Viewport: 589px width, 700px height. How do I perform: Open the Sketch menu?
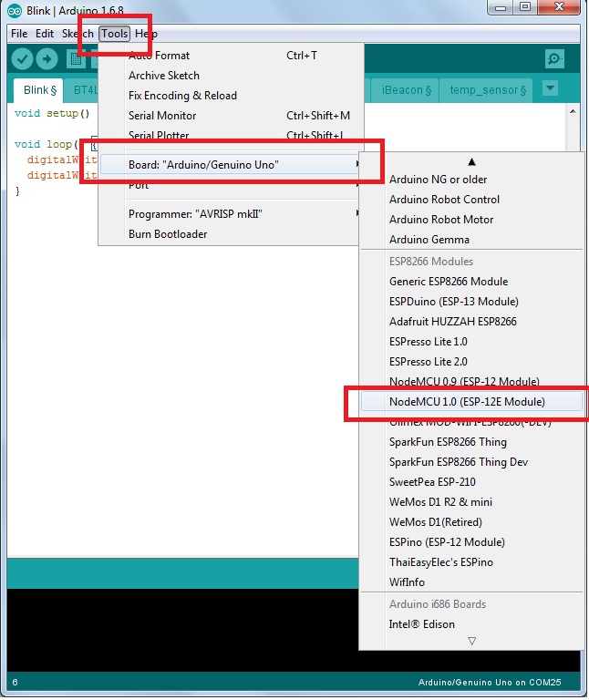click(x=77, y=34)
